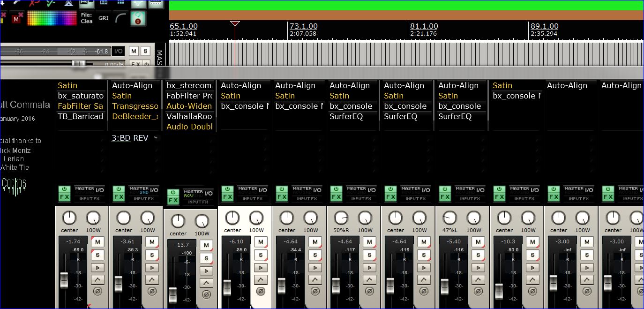
Task: Mute the track panned 50%R
Action: tap(369, 242)
